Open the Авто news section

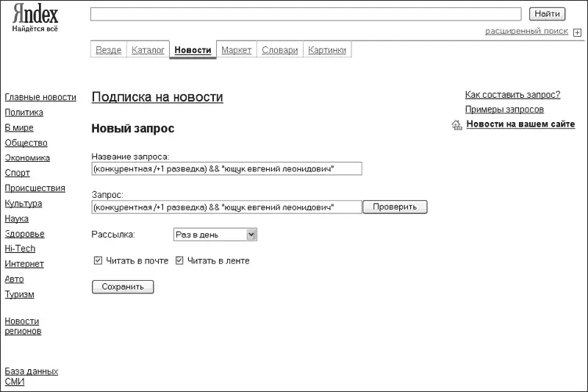point(14,279)
